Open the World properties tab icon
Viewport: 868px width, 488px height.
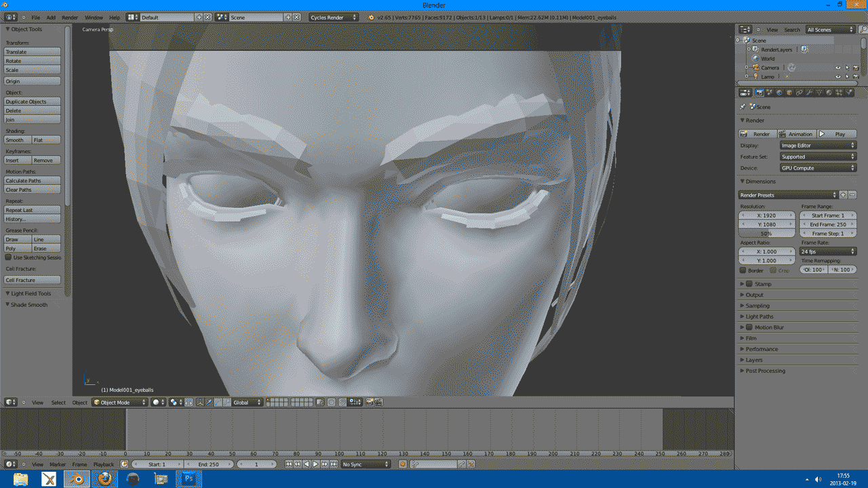[779, 92]
